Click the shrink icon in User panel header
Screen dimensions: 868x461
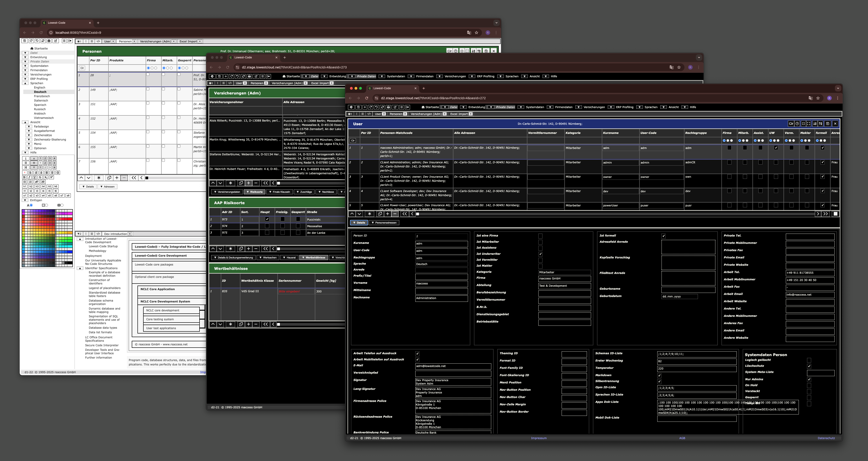pyautogui.click(x=804, y=124)
